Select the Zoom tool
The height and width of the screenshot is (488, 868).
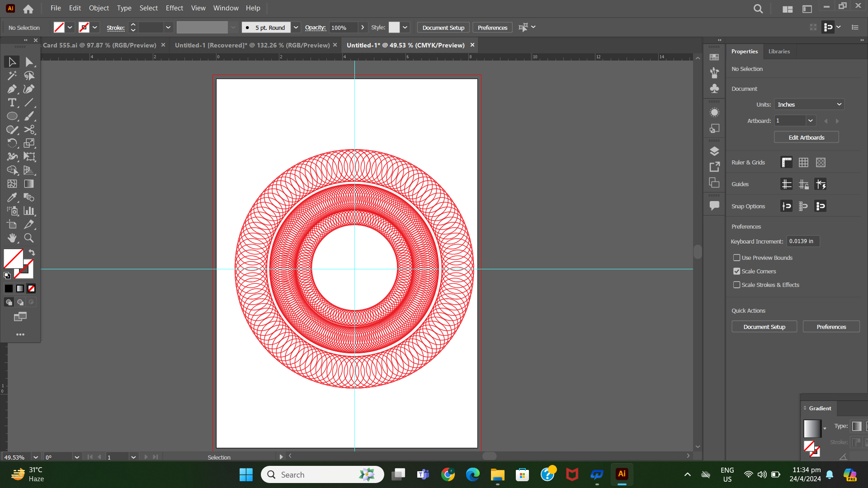tap(29, 238)
